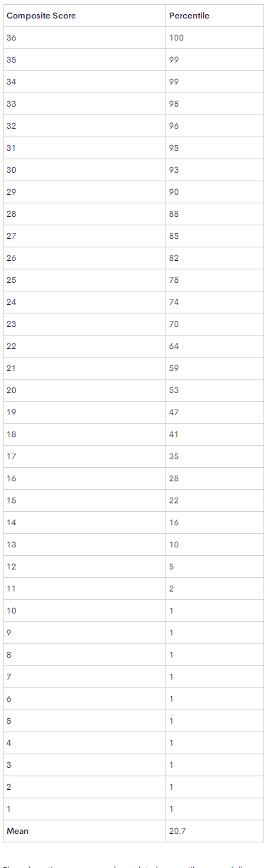The height and width of the screenshot is (868, 267).
Task: Click the percentile value 47
Action: (x=174, y=412)
